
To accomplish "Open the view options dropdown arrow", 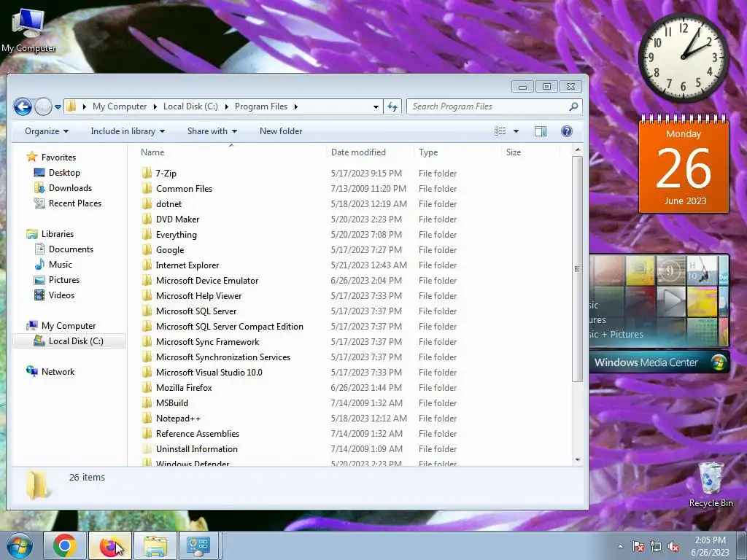I will pyautogui.click(x=516, y=131).
